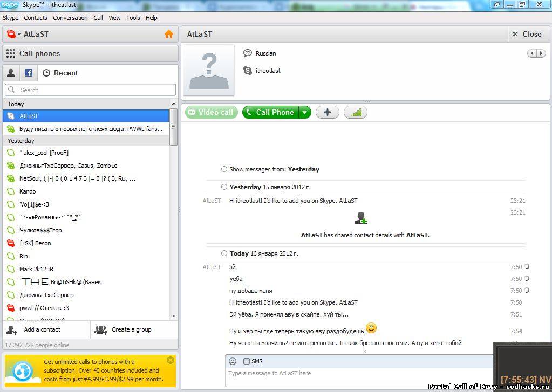Click status icon beside ДжоиньгТхеСервер, Casus, Zomb1e
Image resolution: width=552 pixels, height=392 pixels.
11,166
